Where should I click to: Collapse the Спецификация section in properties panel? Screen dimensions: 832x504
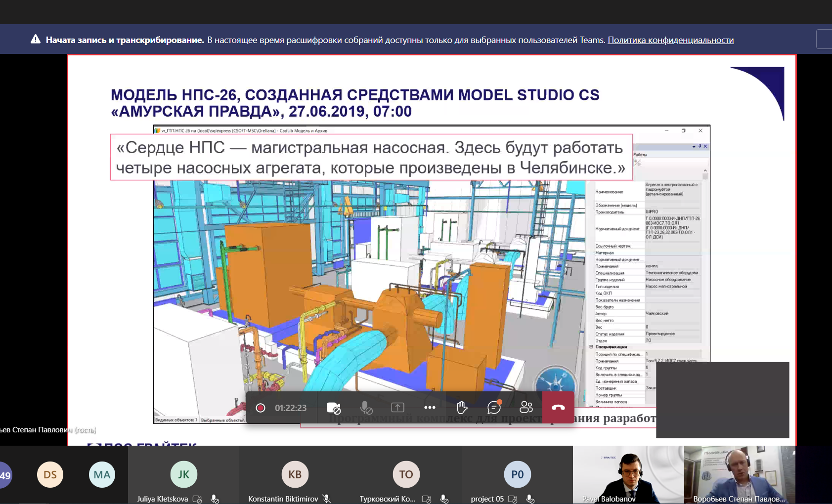coord(591,347)
